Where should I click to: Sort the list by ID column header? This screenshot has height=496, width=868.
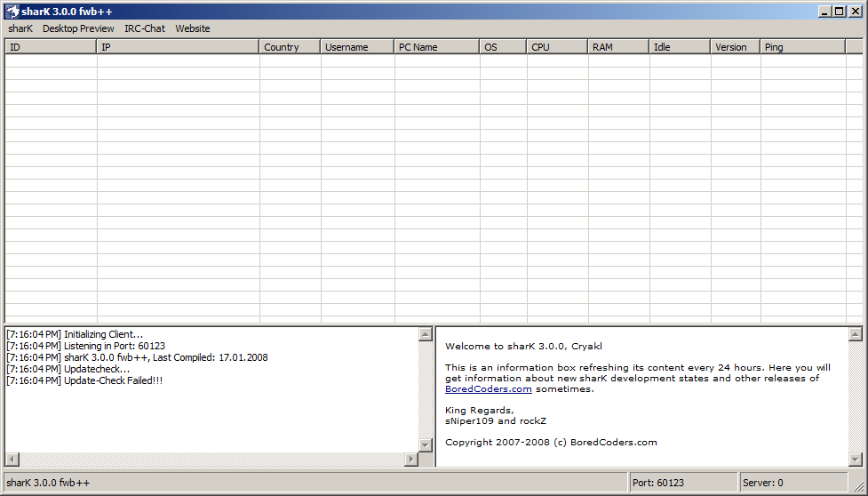tap(51, 47)
